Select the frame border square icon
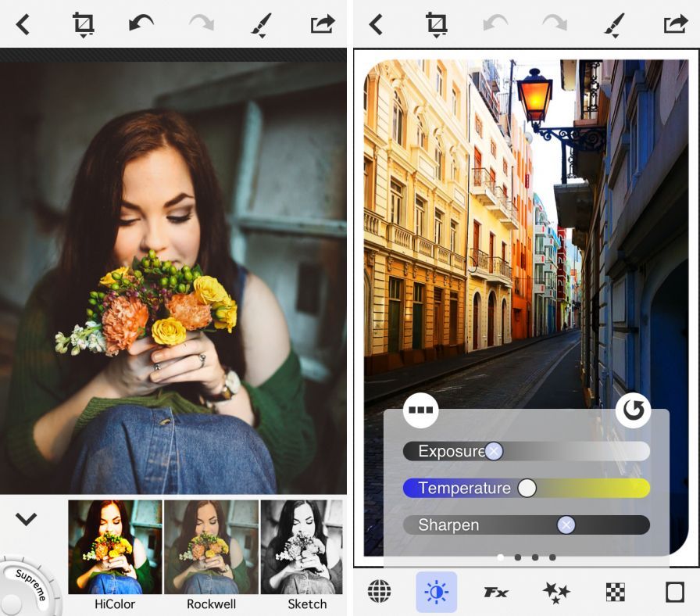This screenshot has width=700, height=616. point(674,592)
